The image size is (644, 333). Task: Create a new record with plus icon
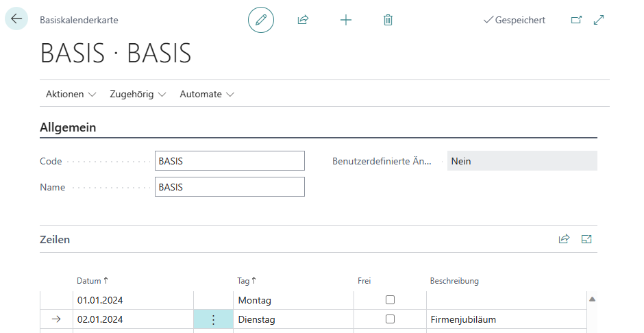pos(346,20)
